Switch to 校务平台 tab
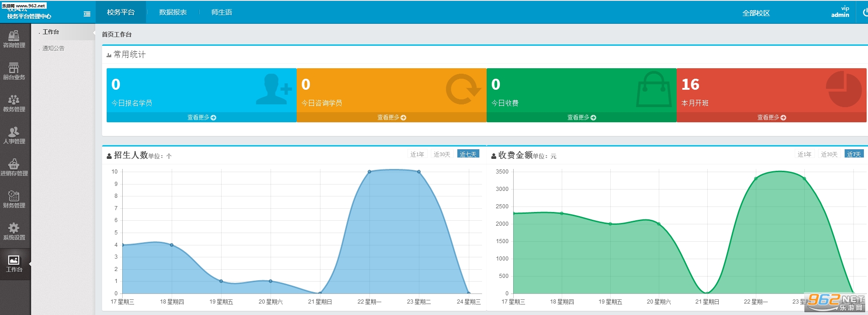This screenshot has height=315, width=868. point(121,12)
